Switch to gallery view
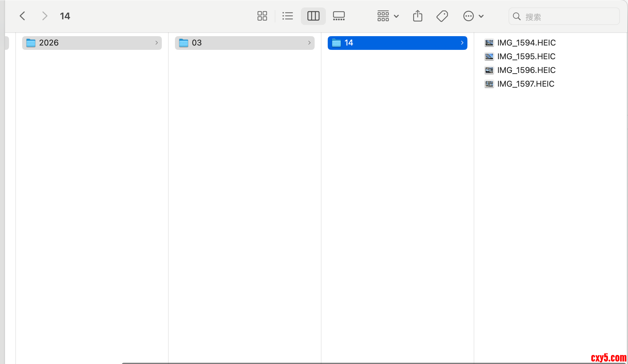 pos(339,16)
